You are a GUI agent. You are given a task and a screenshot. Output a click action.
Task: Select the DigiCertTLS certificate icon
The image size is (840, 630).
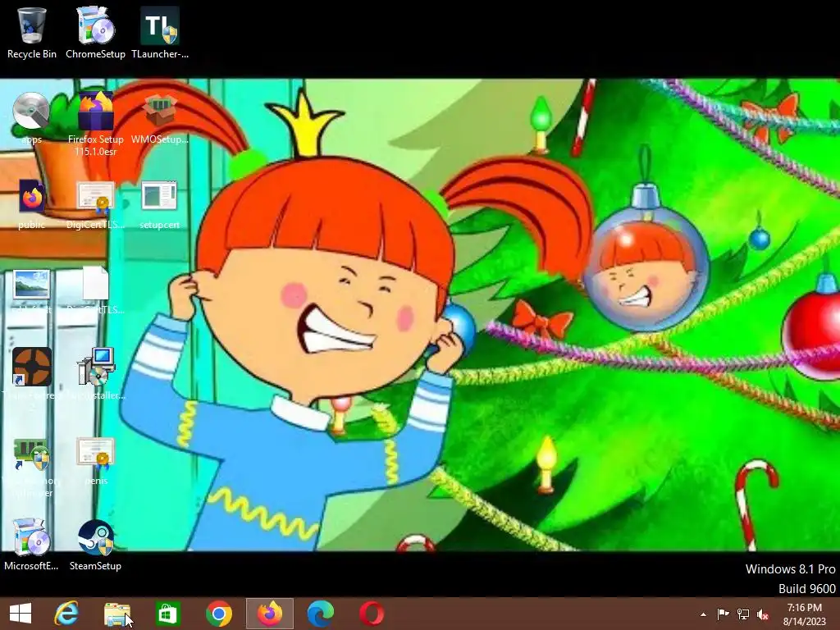point(95,203)
